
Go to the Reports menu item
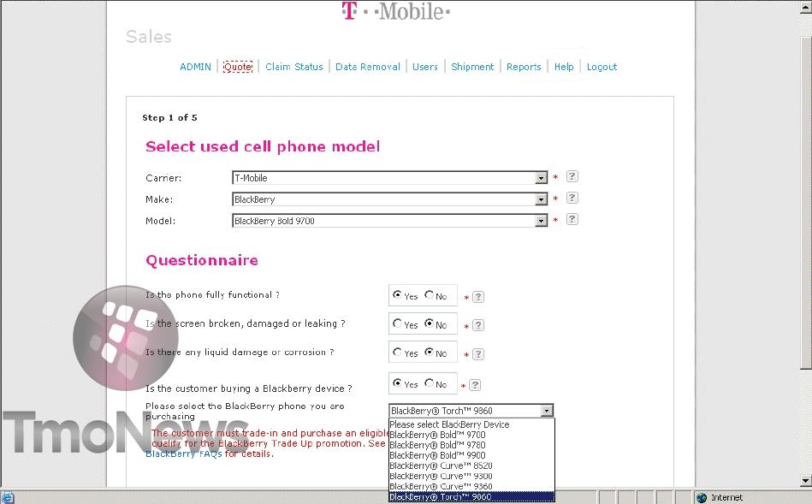click(523, 67)
